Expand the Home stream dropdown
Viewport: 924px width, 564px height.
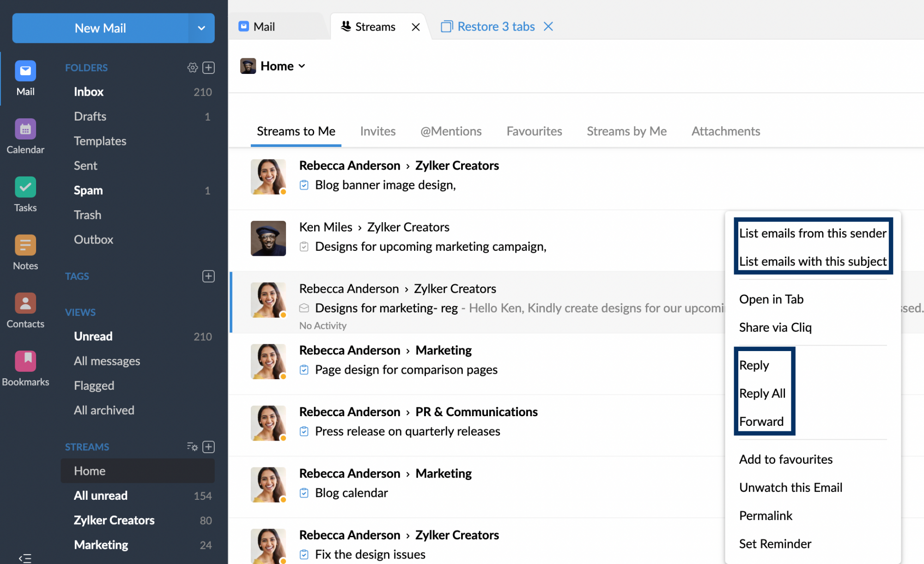tap(302, 65)
